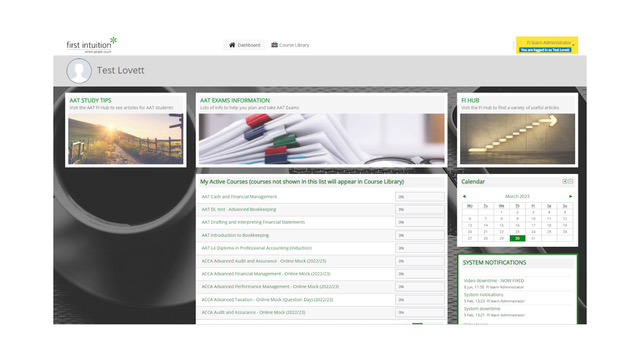Open Test Lovett's profile avatar
Viewport: 640px width, 360px height.
[x=79, y=71]
